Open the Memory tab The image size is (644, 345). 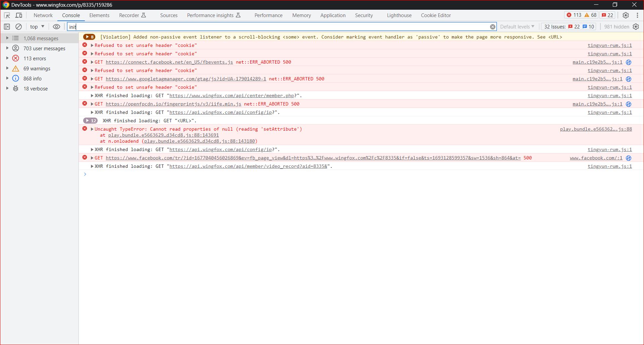point(302,15)
